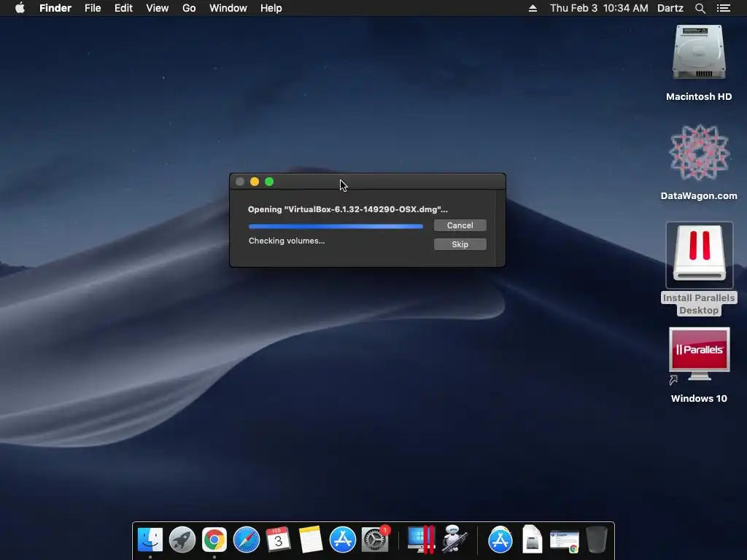Select the DataWagon.com desktop icon
The width and height of the screenshot is (747, 560).
coord(699,152)
